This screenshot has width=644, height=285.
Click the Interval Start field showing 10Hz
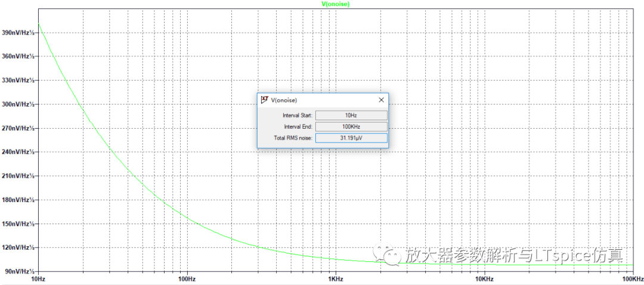tap(351, 116)
